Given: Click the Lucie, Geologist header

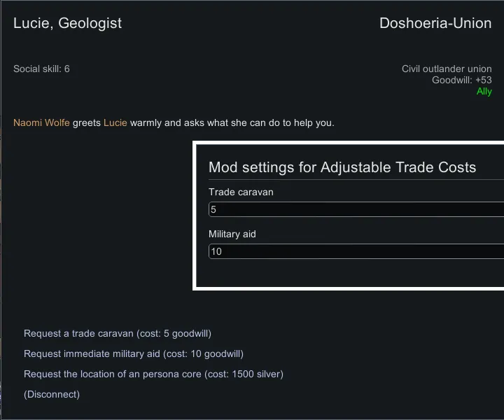Looking at the screenshot, I should (67, 23).
